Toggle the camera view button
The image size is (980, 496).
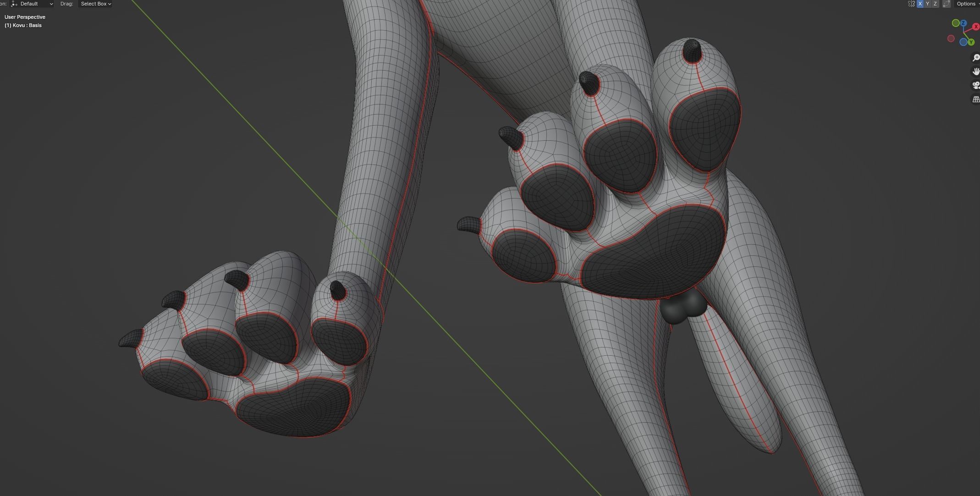[976, 85]
